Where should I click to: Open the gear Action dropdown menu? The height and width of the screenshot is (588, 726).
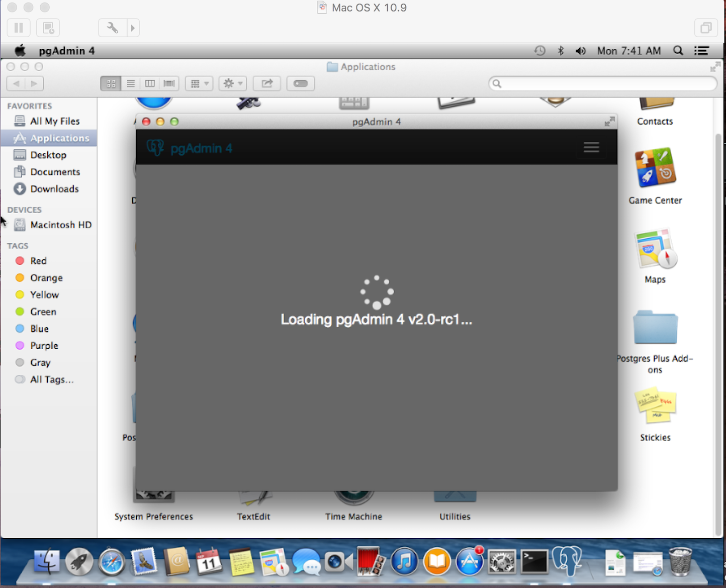click(x=232, y=83)
